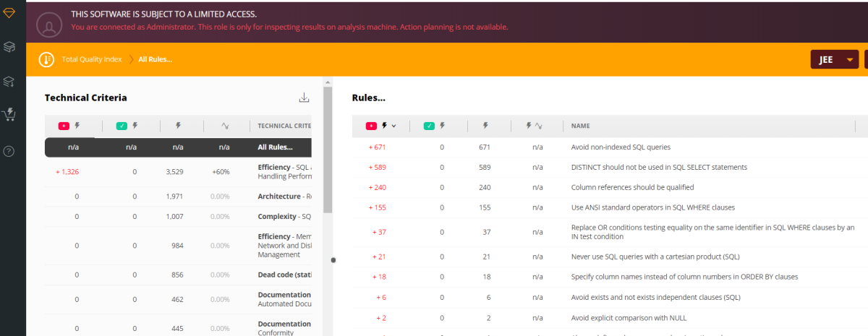Open the stacked layers sidebar icon

click(x=9, y=47)
